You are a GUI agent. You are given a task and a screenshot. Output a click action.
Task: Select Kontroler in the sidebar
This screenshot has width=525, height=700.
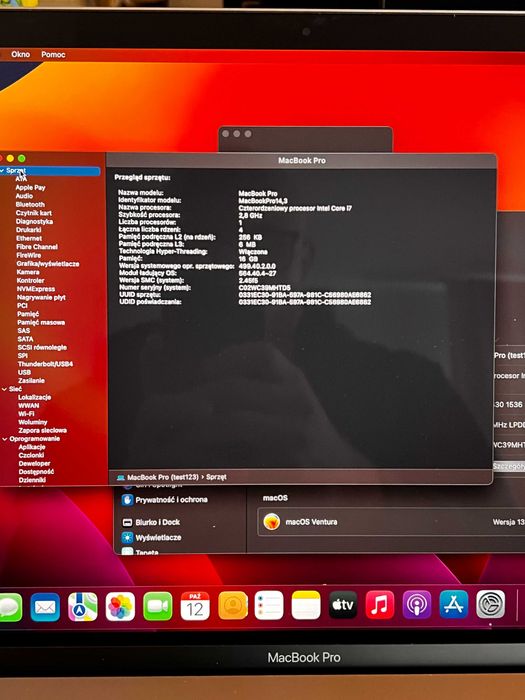30,280
